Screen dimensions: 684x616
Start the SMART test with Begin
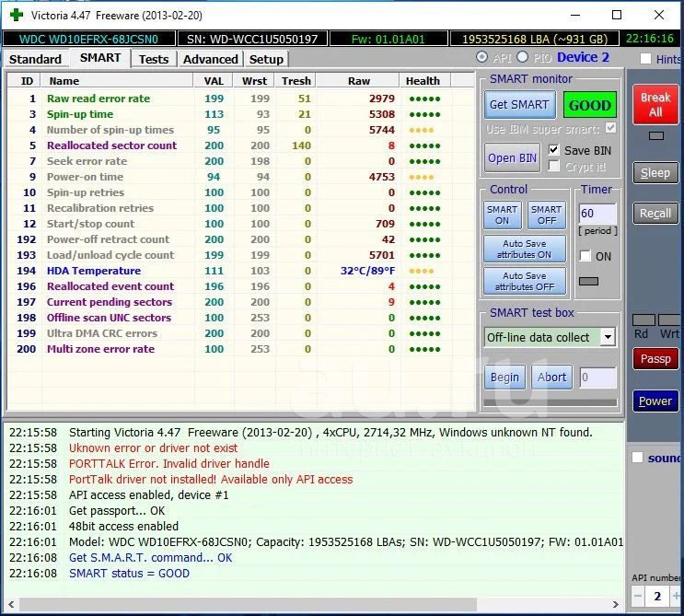click(x=504, y=378)
